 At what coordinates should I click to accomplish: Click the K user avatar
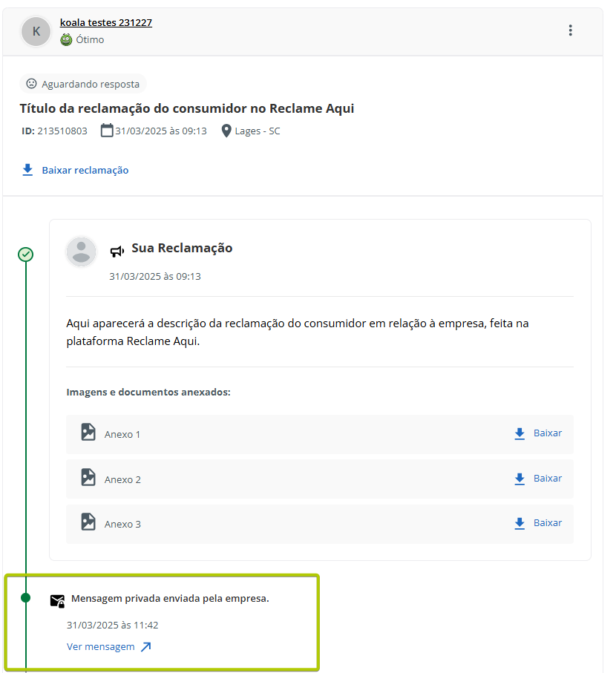click(36, 32)
